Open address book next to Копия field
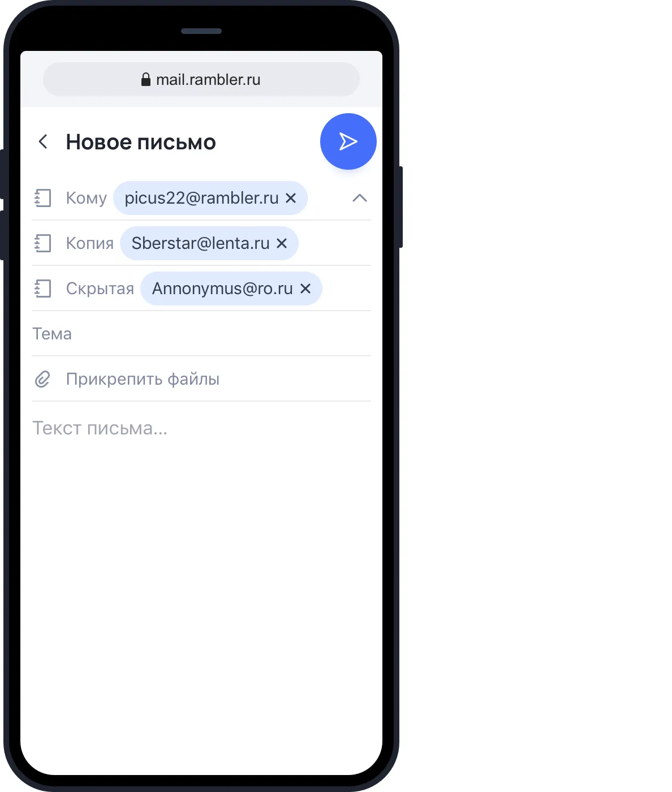The image size is (672, 792). [43, 243]
